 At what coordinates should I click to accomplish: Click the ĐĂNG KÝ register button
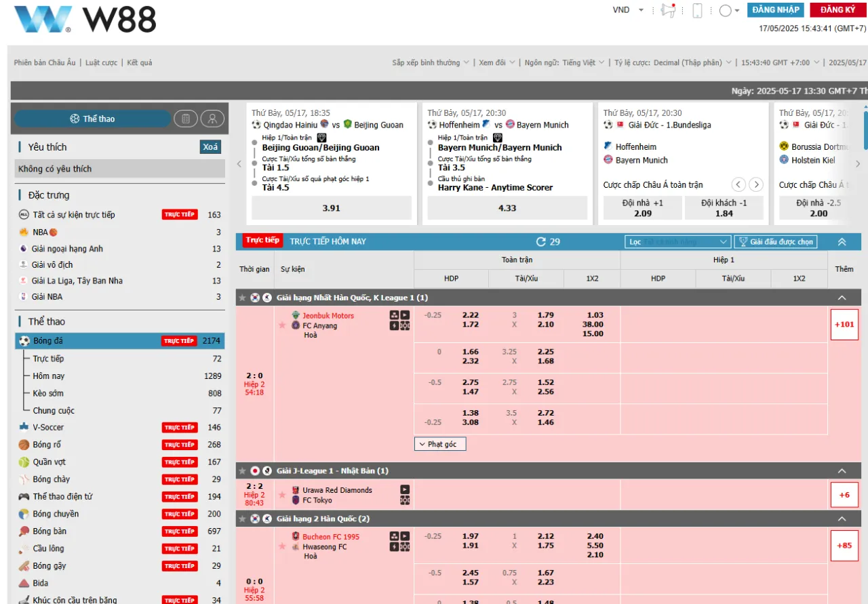tap(837, 10)
